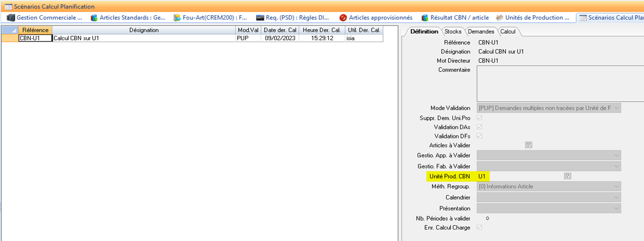Click the help icon beside Unité Prod. CBN
The height and width of the screenshot is (241, 644).
point(567,176)
